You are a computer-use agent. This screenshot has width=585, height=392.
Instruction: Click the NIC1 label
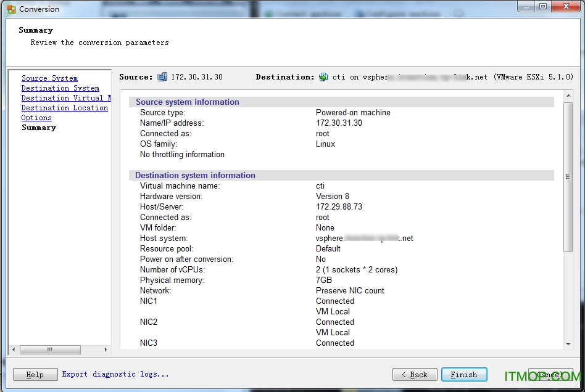coord(149,301)
